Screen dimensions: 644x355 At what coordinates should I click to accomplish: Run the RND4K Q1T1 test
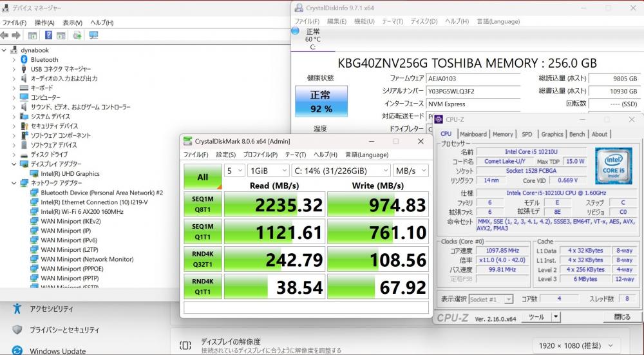203,286
